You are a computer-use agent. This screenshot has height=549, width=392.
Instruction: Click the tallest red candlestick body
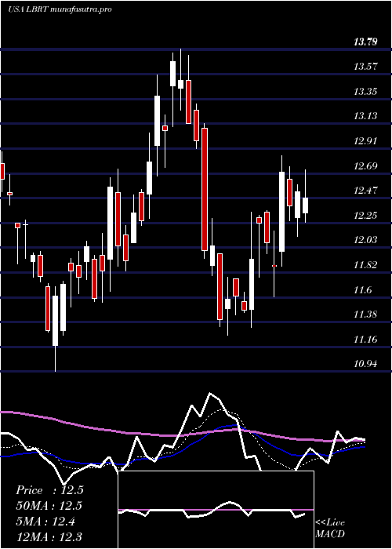pos(205,189)
